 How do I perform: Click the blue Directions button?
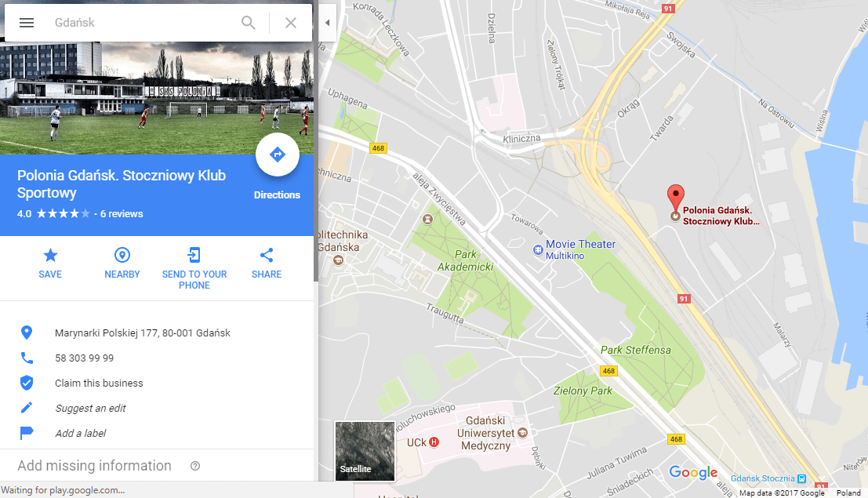[x=278, y=154]
